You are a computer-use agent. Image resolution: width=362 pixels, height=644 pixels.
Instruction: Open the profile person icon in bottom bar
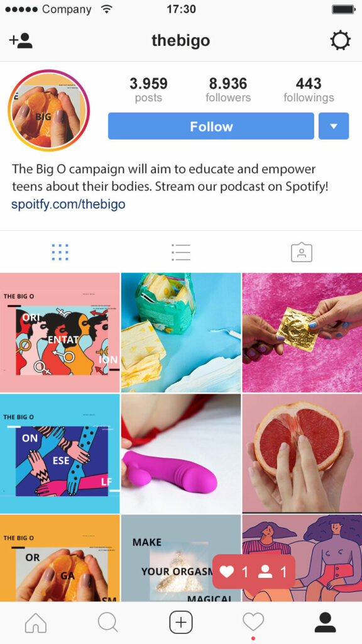(x=325, y=623)
